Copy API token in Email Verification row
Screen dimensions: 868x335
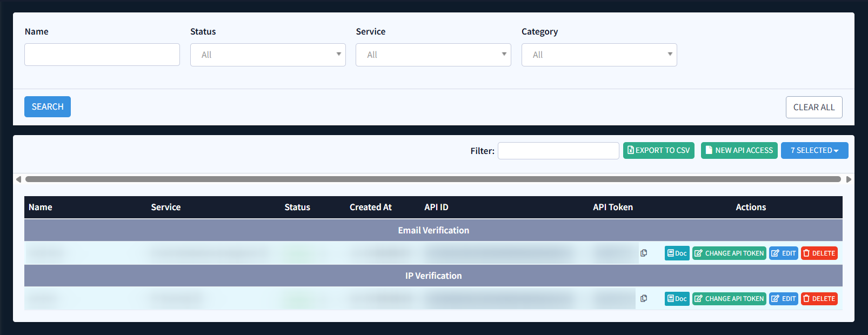(644, 253)
